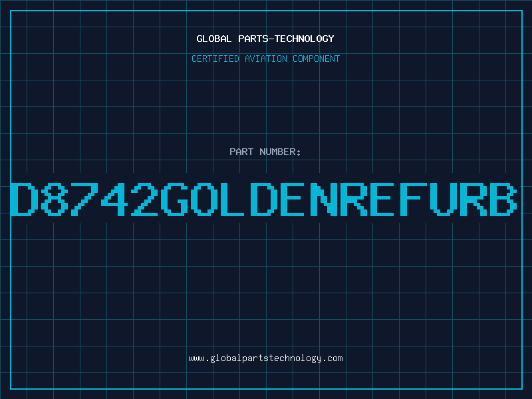Select the D8742GOLDENREFURB part number
Screen dimensions: 532x399
tap(264, 199)
